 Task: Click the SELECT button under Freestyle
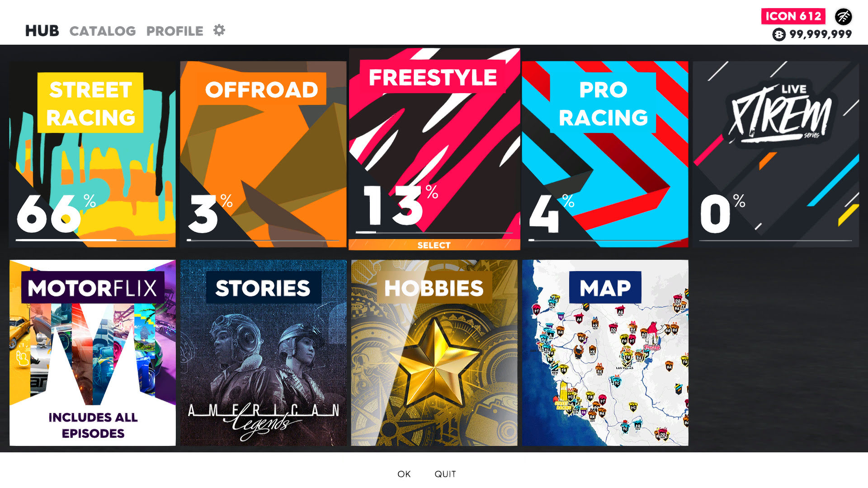point(434,245)
